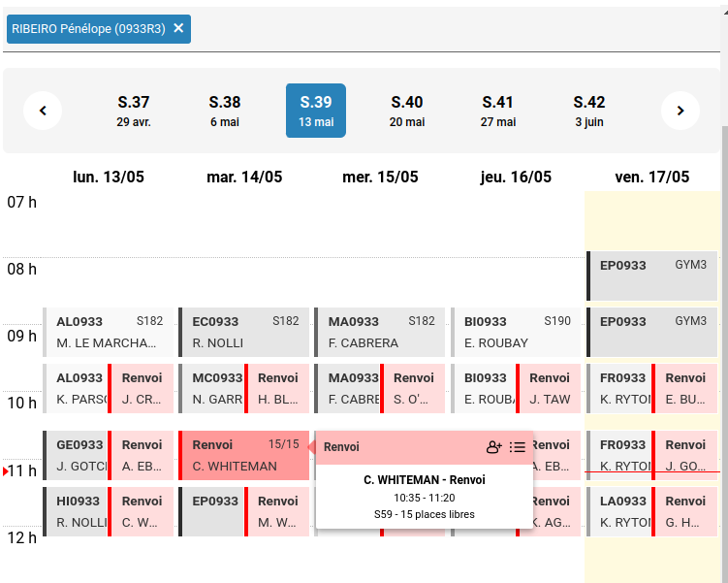Open GE0933 J. GOTCI class on Monday

pos(76,455)
